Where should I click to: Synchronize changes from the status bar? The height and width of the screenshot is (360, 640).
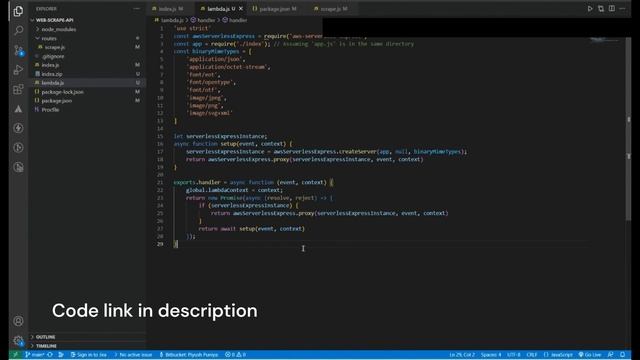click(x=50, y=355)
